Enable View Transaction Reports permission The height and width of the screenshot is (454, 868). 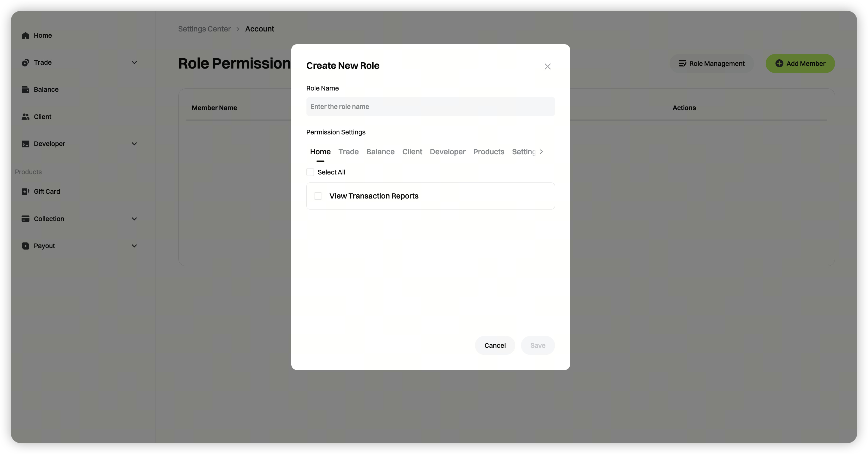318,196
